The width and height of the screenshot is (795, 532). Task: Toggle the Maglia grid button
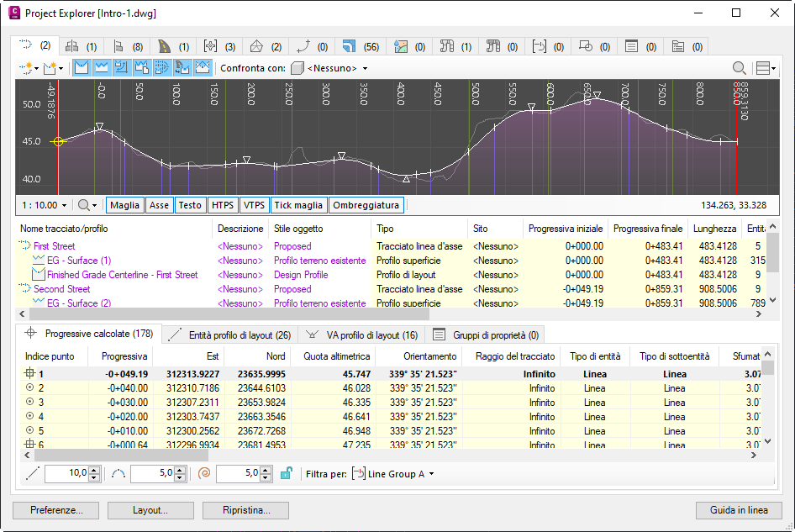click(x=124, y=205)
